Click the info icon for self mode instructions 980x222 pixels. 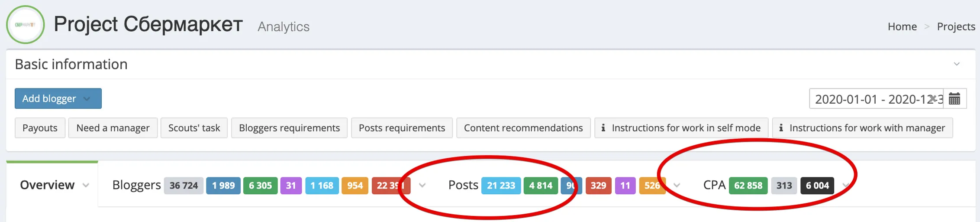tap(603, 128)
